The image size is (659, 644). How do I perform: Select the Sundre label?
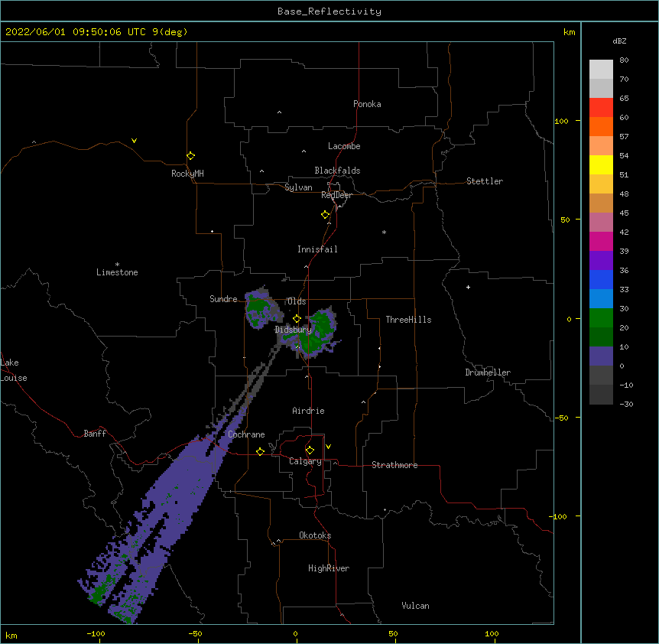tap(223, 299)
